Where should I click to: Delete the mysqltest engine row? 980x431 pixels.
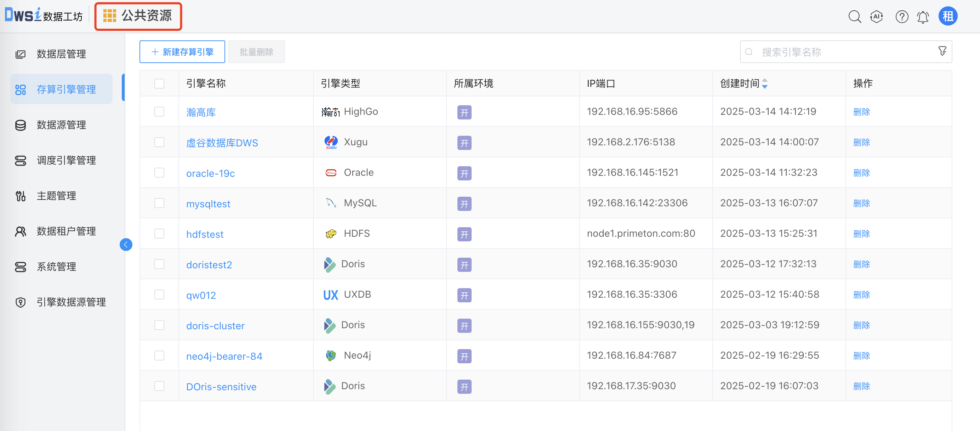point(861,203)
